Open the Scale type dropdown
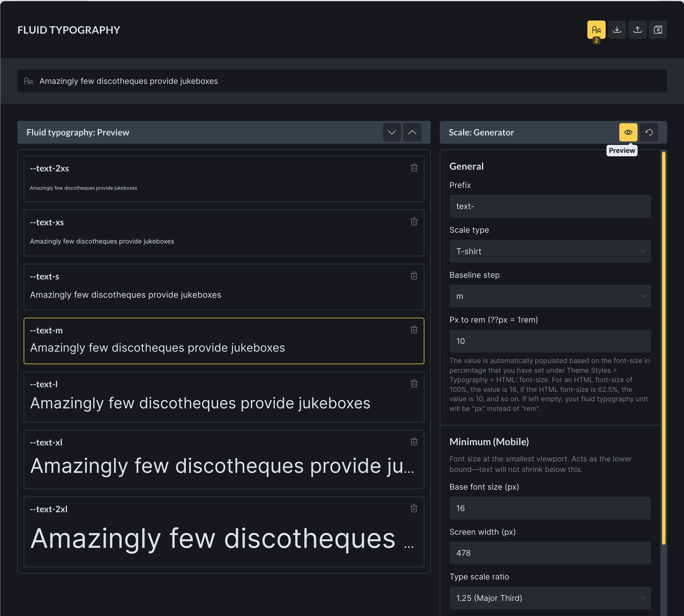Viewport: 684px width, 616px height. click(550, 251)
